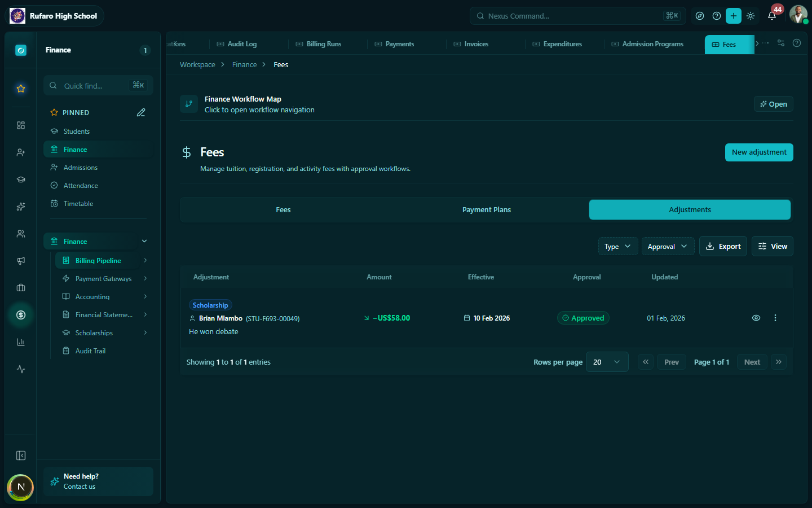Select the Fees sub-tab
Viewport: 812px width, 508px height.
tap(283, 210)
